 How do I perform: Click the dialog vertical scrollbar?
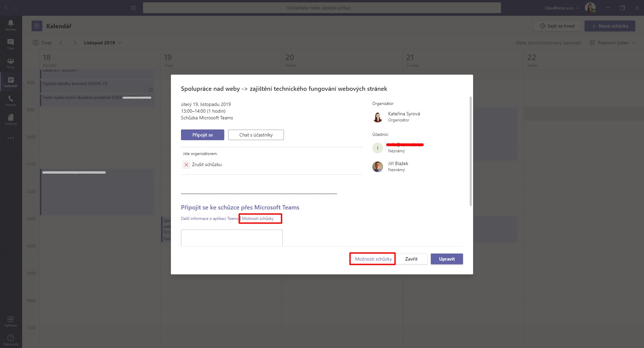coord(471,151)
